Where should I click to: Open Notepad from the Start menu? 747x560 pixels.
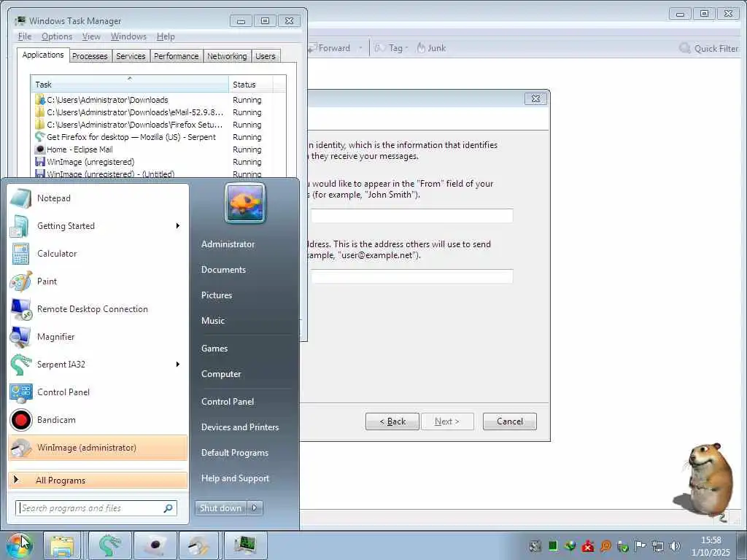click(98, 198)
